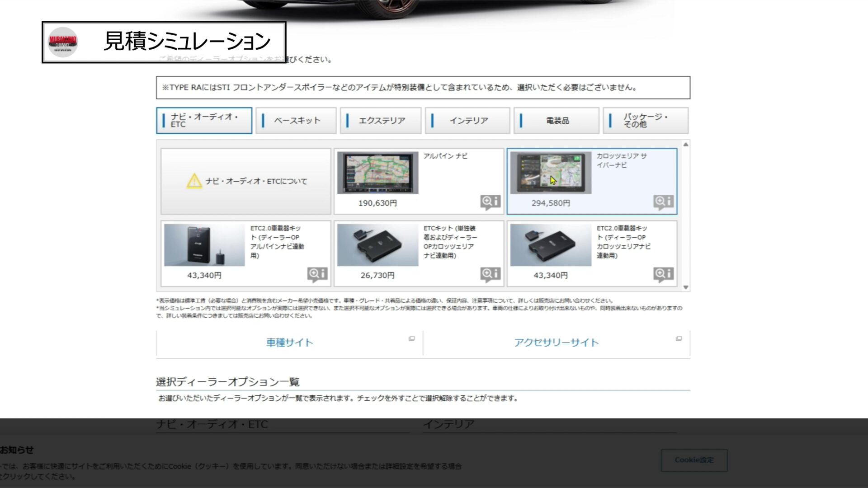Open the アクセサリーサイト link
This screenshot has height=488, width=868.
(556, 343)
